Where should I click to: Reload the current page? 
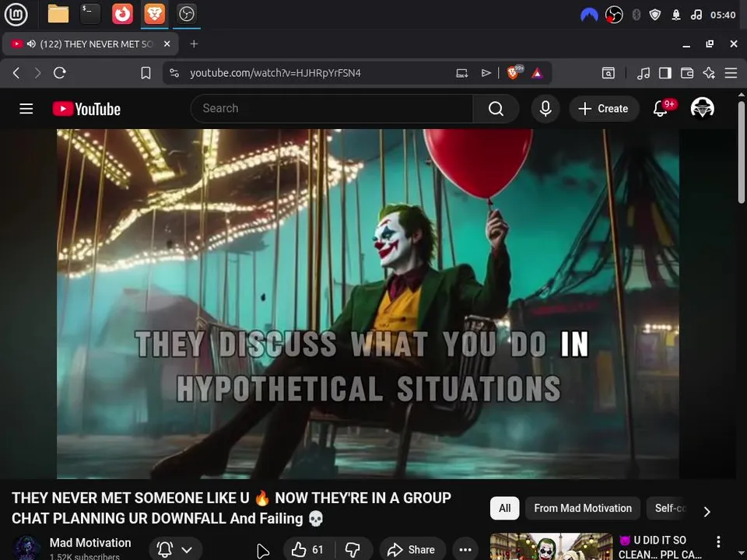pyautogui.click(x=60, y=73)
